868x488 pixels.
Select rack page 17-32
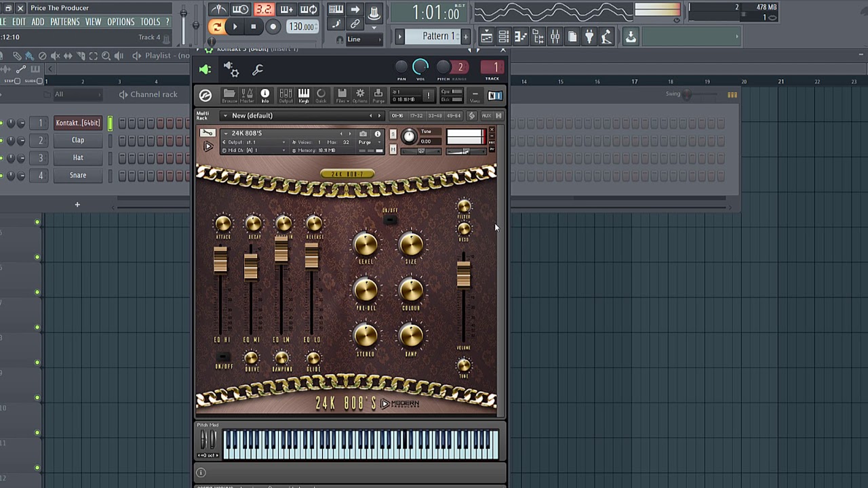(416, 116)
